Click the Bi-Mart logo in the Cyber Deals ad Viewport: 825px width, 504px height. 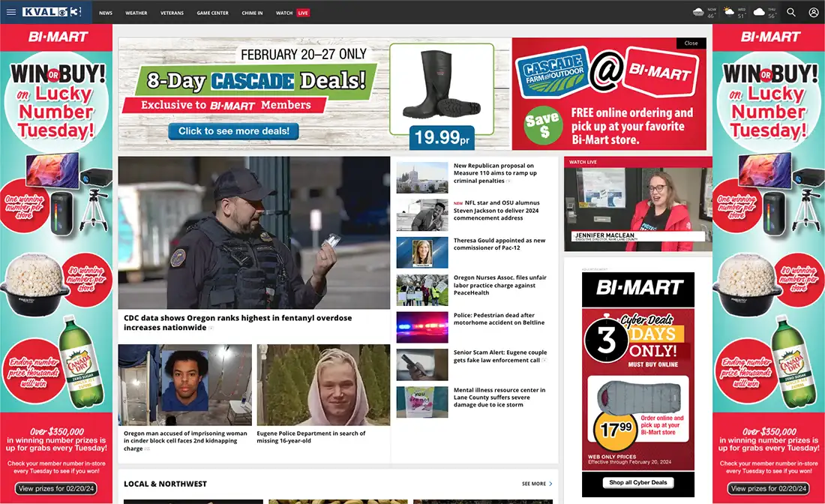[x=638, y=288]
